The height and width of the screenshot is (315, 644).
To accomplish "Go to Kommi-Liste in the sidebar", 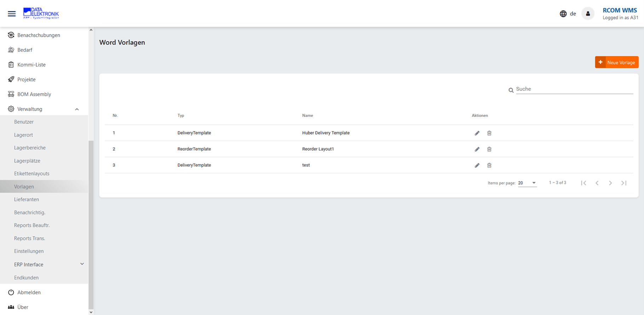I will pyautogui.click(x=31, y=65).
